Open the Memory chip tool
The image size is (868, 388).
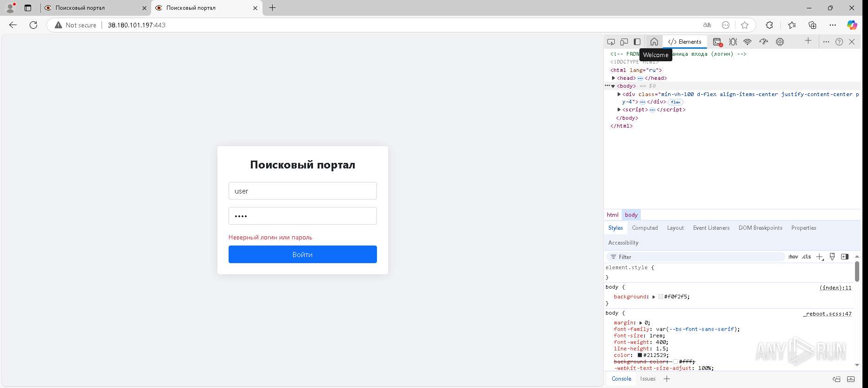coord(780,42)
